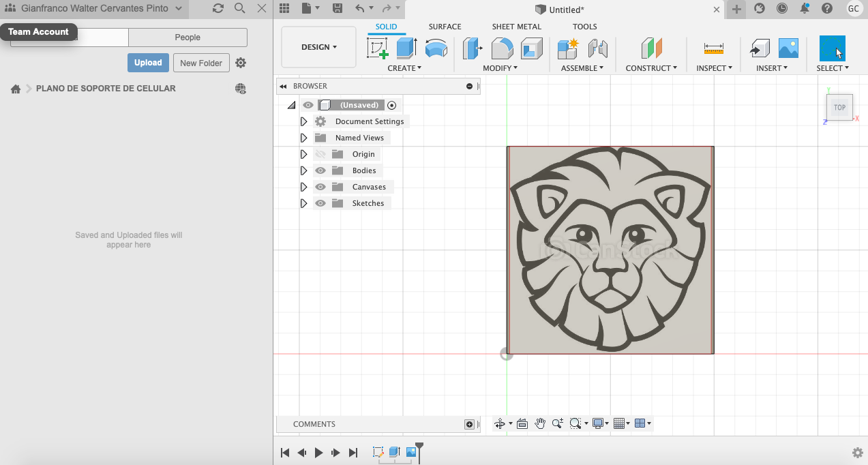Click the TOP face of ViewCube
This screenshot has height=465, width=868.
point(839,107)
